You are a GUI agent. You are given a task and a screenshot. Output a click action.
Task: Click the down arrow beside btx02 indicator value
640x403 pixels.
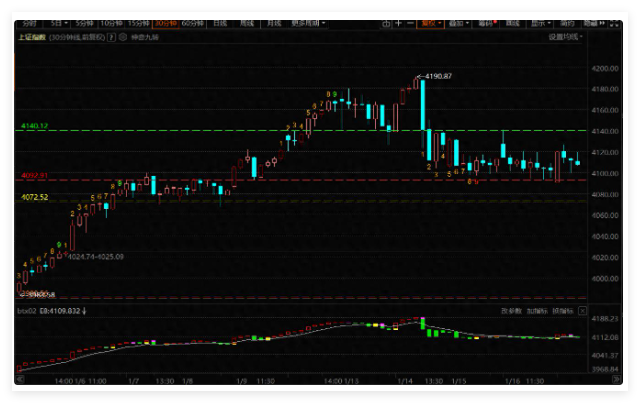tap(83, 312)
